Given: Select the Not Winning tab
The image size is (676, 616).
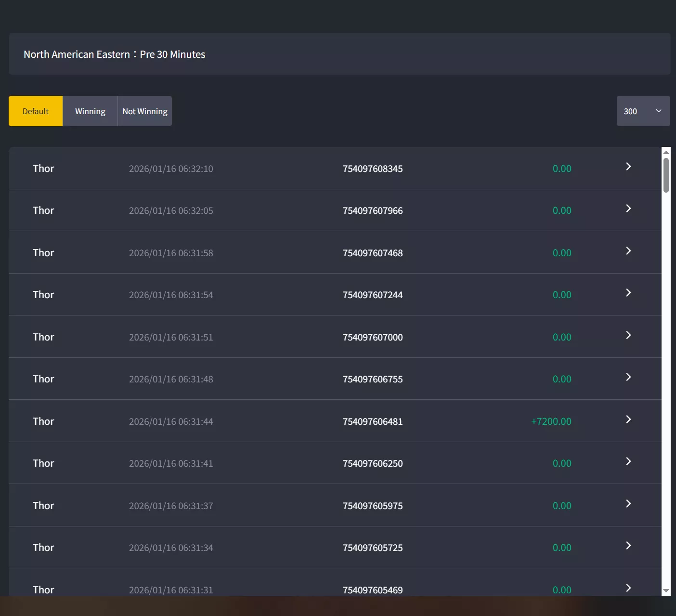Looking at the screenshot, I should pyautogui.click(x=145, y=111).
